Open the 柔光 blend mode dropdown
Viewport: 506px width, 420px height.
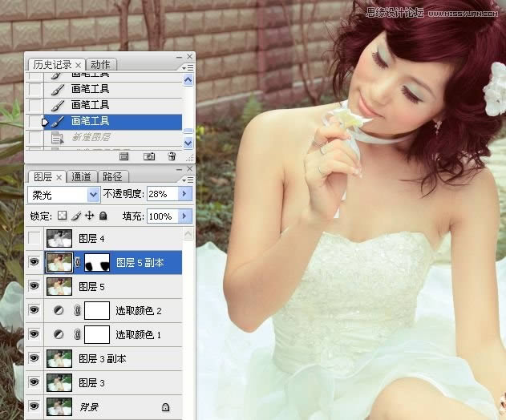pyautogui.click(x=92, y=195)
